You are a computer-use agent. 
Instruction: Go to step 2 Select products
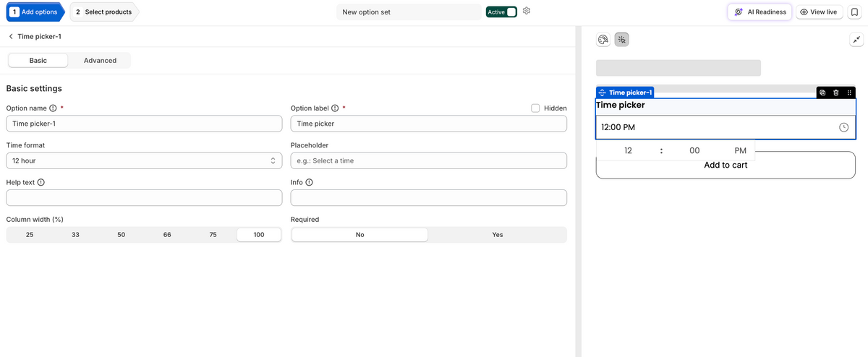(104, 12)
